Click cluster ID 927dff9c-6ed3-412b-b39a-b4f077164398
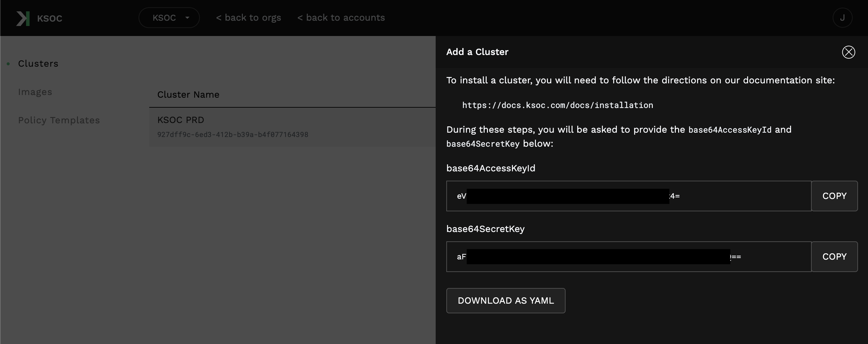This screenshot has height=344, width=868. click(x=233, y=135)
